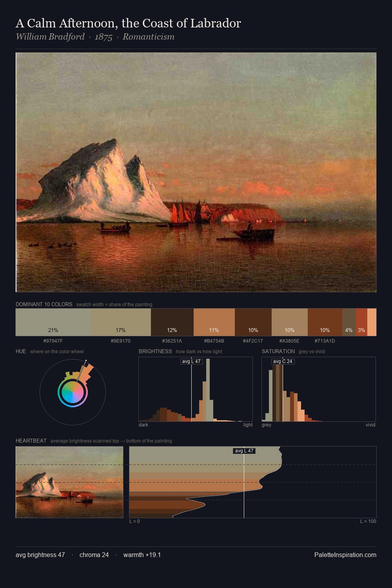Click the 'light' axis label

(x=248, y=425)
